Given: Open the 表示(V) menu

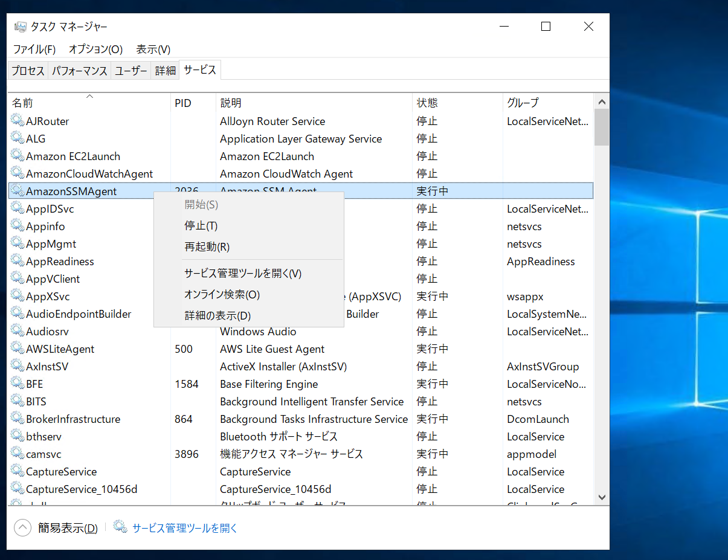Looking at the screenshot, I should click(153, 49).
